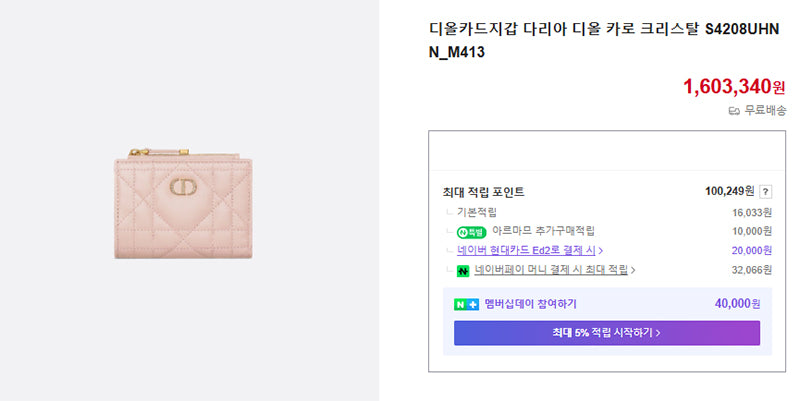Click the question mark help icon beside 100,249원
The image size is (800, 401).
coord(765,192)
